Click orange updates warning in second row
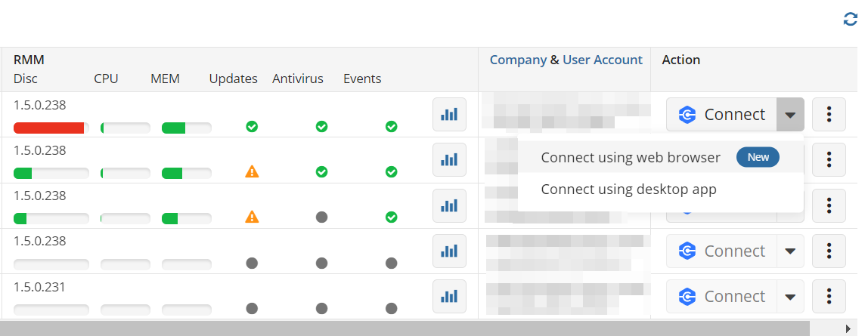The image size is (868, 336). click(x=252, y=172)
